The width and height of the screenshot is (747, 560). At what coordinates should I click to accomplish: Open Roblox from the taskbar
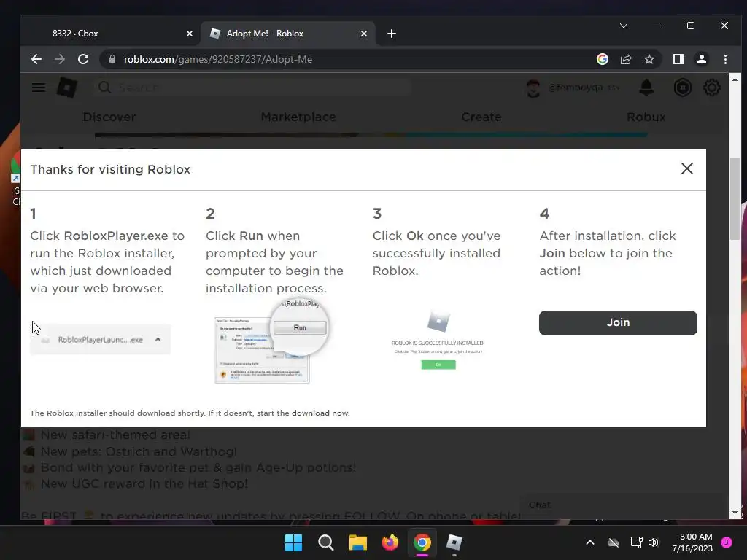tap(454, 542)
